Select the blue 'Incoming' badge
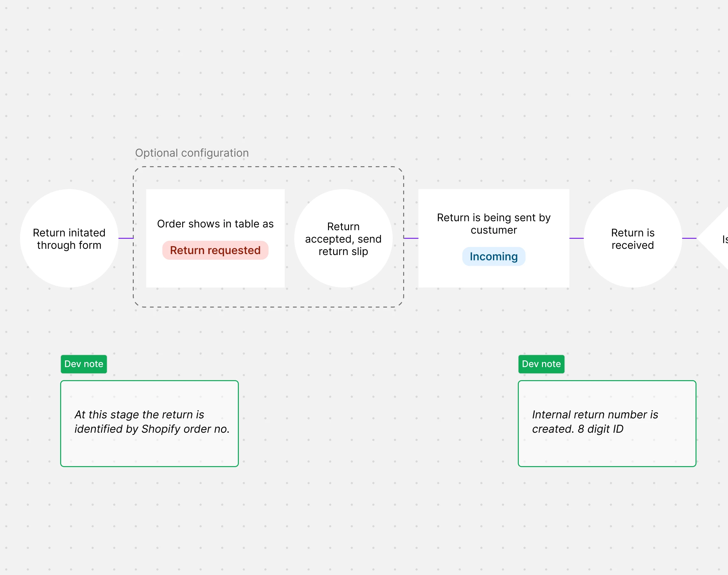This screenshot has width=728, height=575. click(494, 257)
